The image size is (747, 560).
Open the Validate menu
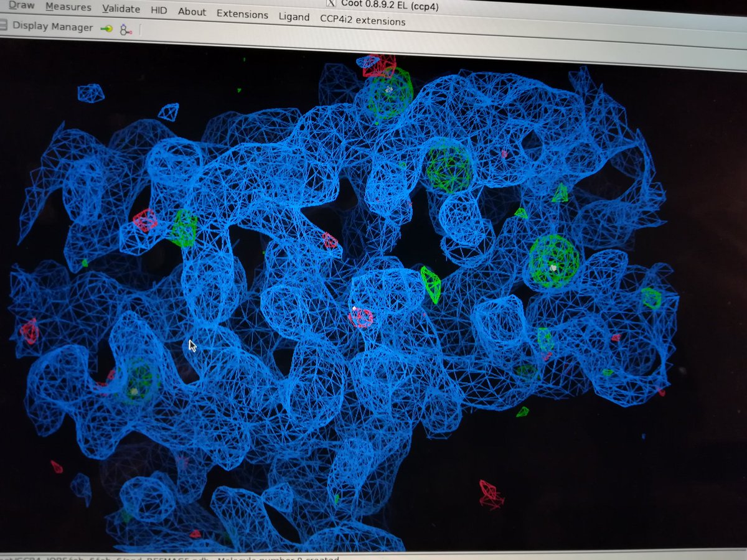click(120, 8)
